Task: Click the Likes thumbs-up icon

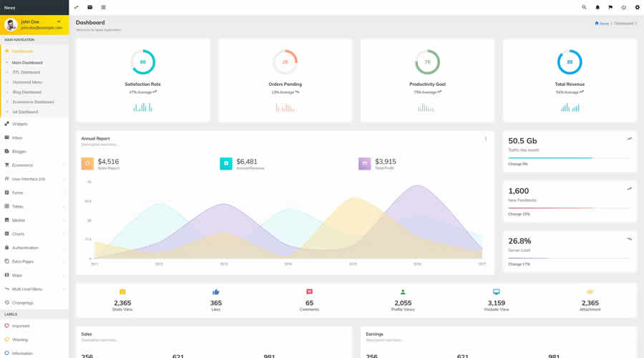Action: pos(216,292)
